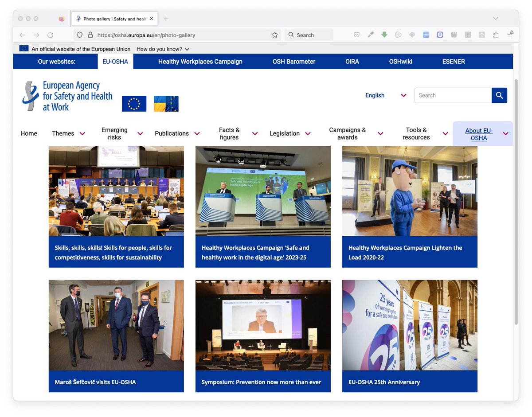This screenshot has width=532, height=417.
Task: Open the shield tracking protection icon
Action: tap(80, 35)
